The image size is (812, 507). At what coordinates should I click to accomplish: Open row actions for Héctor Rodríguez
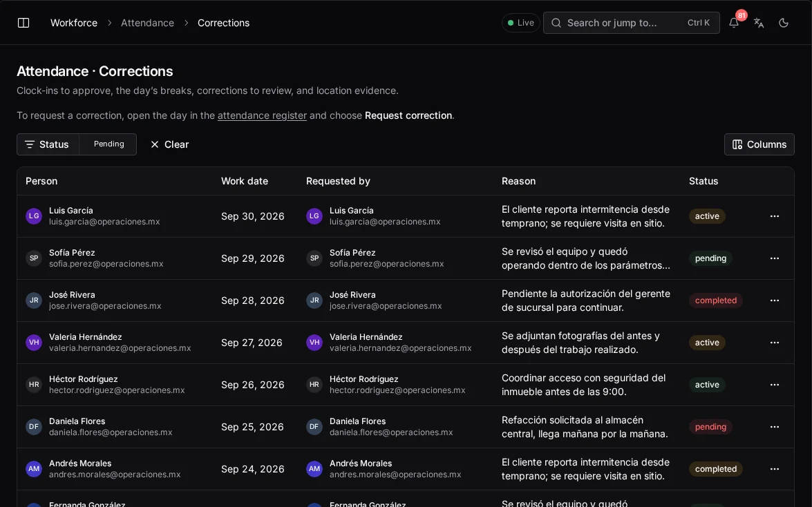774,385
